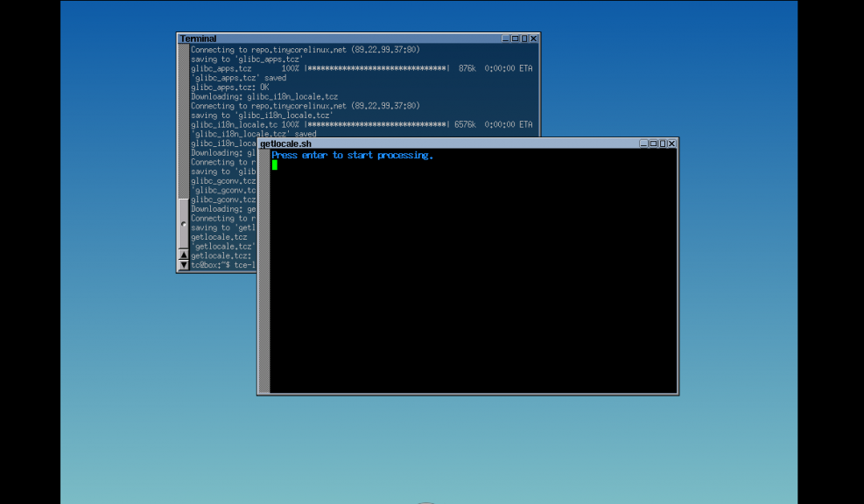
Task: Maximize the Terminal window
Action: [x=516, y=38]
